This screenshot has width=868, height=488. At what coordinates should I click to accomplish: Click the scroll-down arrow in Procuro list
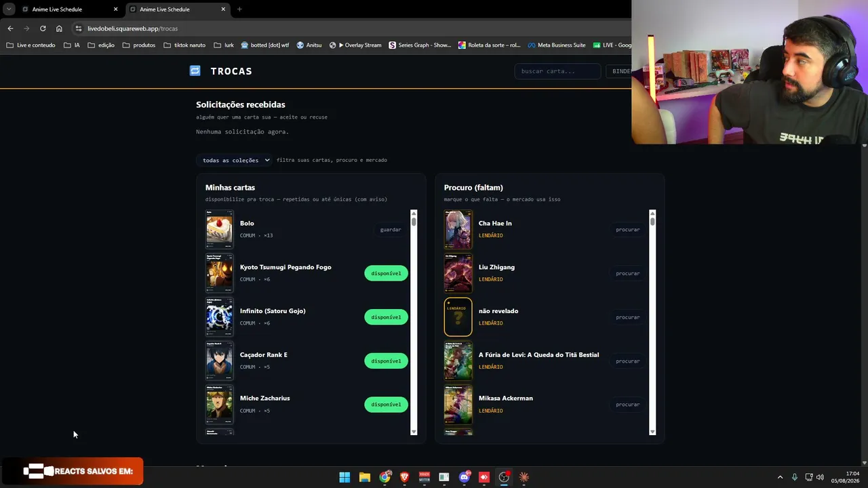coord(652,432)
